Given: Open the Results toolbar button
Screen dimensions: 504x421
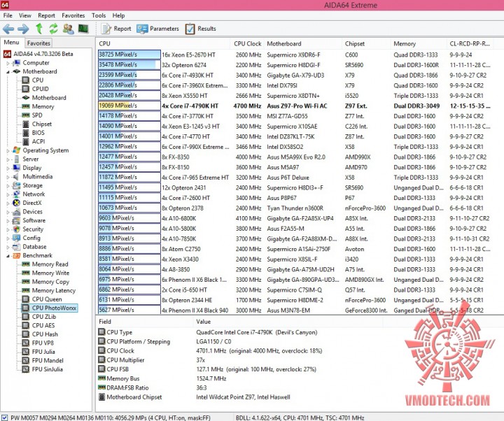Looking at the screenshot, I should pos(201,29).
